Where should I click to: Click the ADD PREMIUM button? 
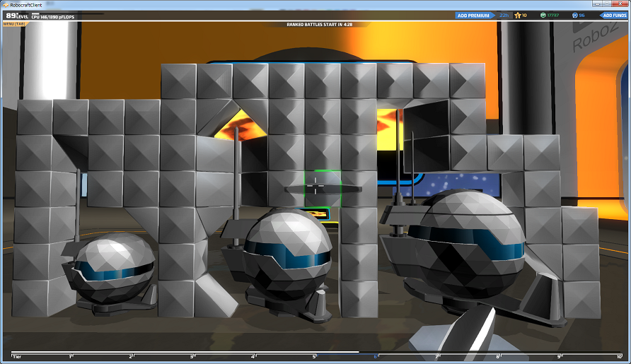(x=475, y=16)
